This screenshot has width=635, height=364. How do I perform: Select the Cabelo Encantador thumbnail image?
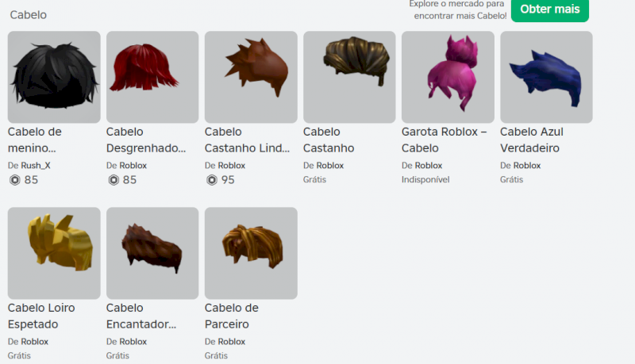point(152,253)
